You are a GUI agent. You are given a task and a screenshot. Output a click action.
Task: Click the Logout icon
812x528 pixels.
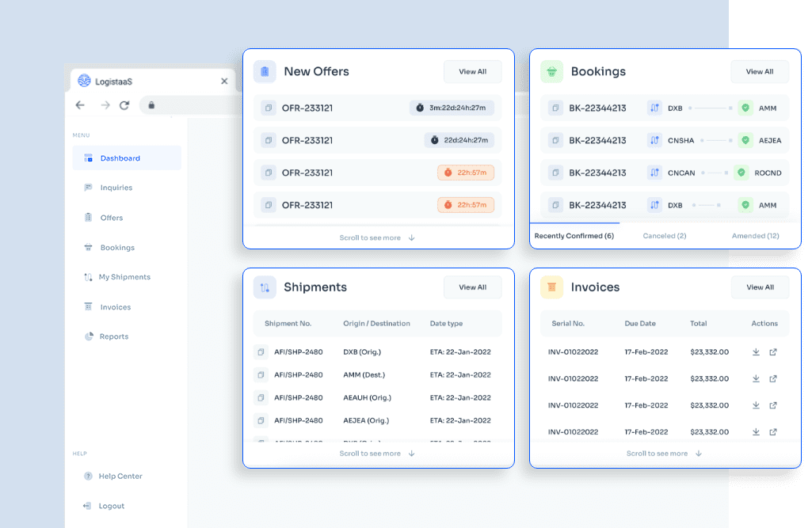click(86, 506)
